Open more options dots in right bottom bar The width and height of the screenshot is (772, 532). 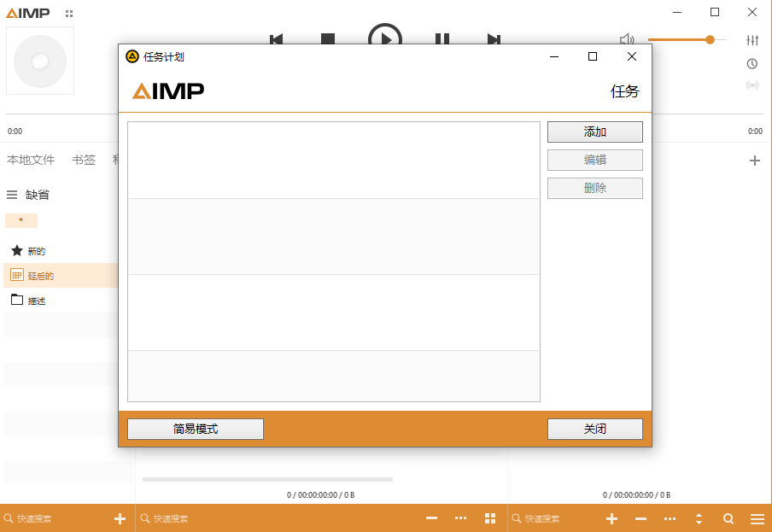pos(670,518)
